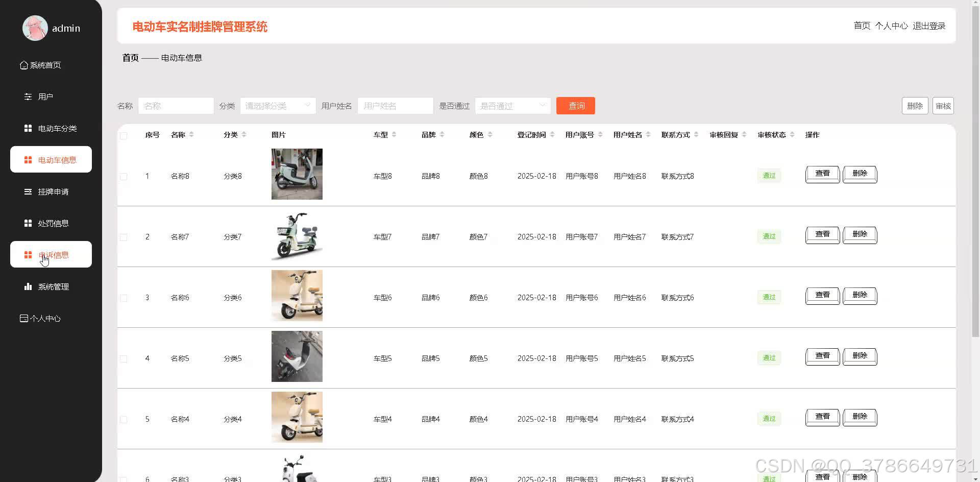
Task: Sort by 登记时间 using its sort arrows
Action: point(553,134)
